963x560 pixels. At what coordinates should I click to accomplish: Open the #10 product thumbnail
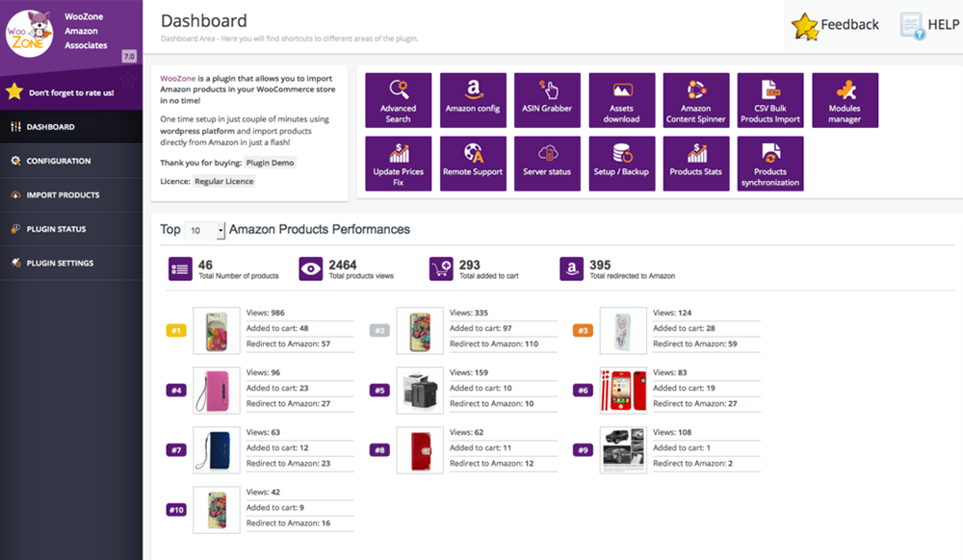coord(216,510)
